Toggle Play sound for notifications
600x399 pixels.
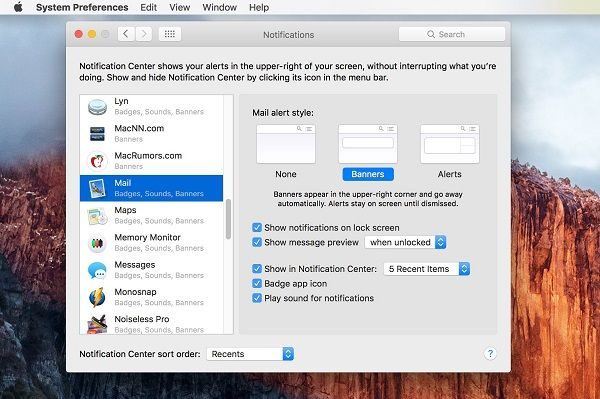click(257, 298)
